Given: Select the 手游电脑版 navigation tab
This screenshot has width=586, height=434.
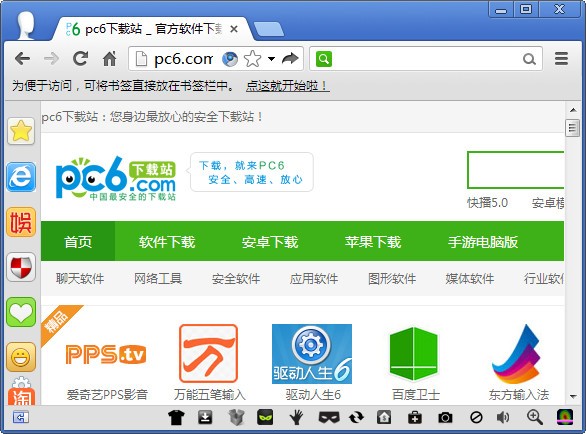Looking at the screenshot, I should click(483, 242).
